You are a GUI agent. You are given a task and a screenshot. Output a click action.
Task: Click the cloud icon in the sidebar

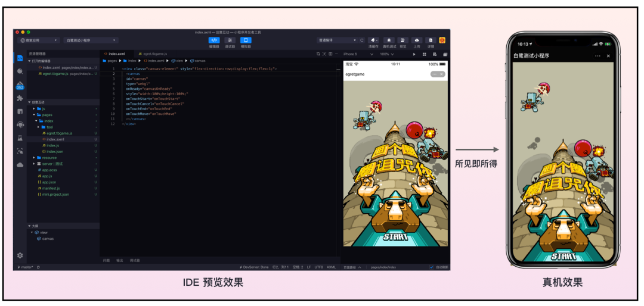20,164
